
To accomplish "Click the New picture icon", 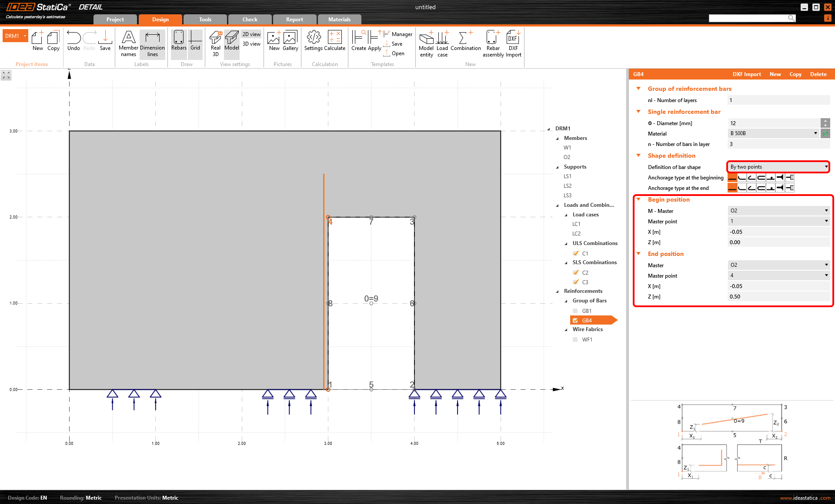I will click(x=274, y=42).
